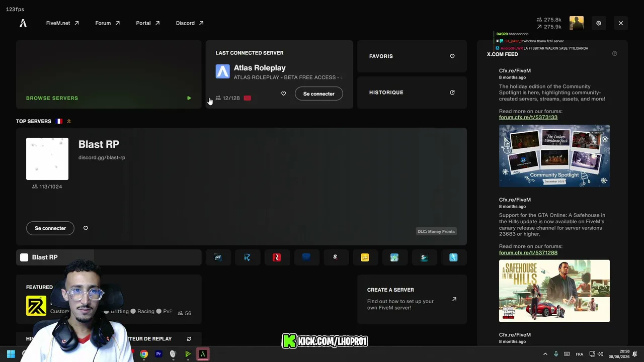Select the light blue crystal server icon

click(x=453, y=257)
